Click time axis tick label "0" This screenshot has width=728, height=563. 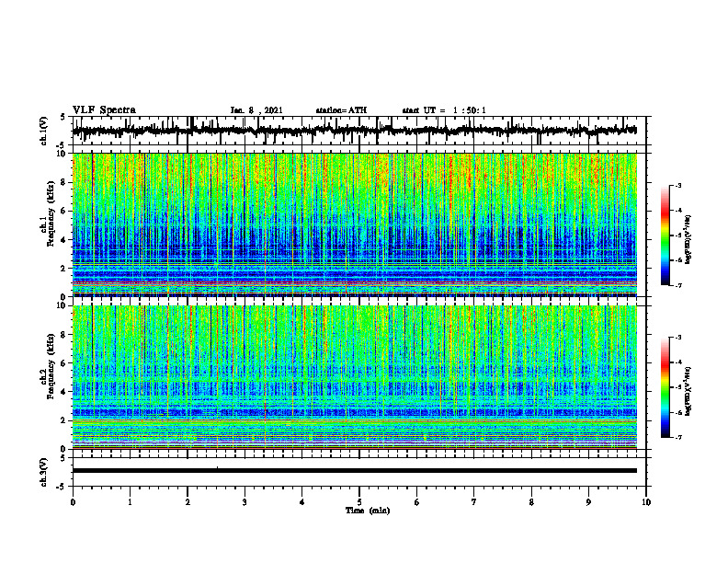click(x=73, y=502)
